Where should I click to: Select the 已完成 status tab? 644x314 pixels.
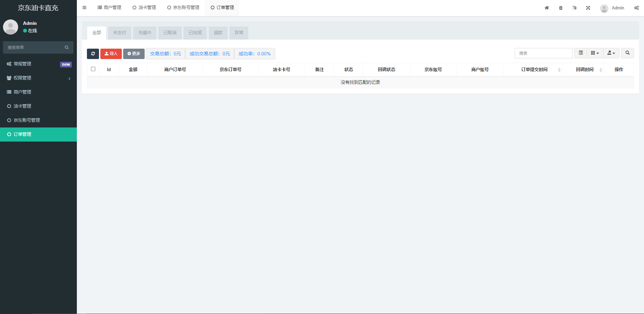coord(195,33)
